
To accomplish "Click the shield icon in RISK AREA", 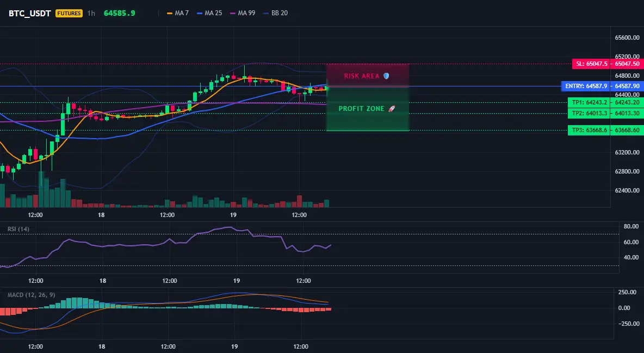I will click(386, 76).
